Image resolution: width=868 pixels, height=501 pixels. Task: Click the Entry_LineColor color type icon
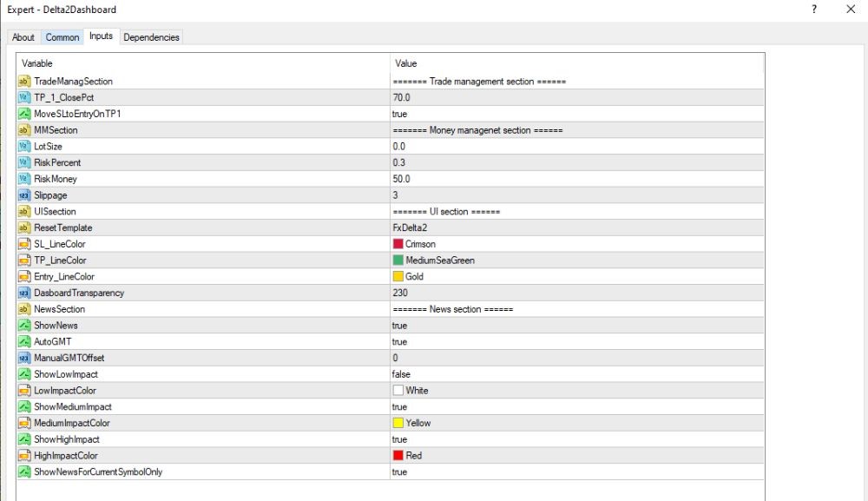[23, 277]
